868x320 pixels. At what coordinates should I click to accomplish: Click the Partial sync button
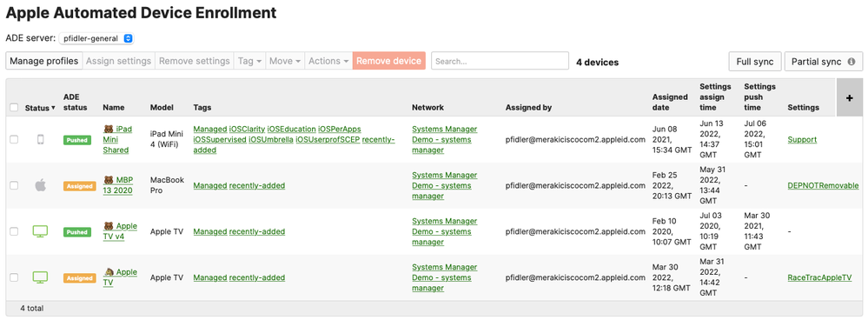click(823, 62)
